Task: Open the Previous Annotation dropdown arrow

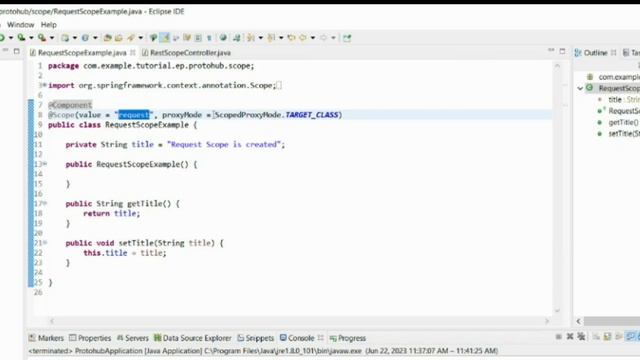Action: (x=281, y=38)
